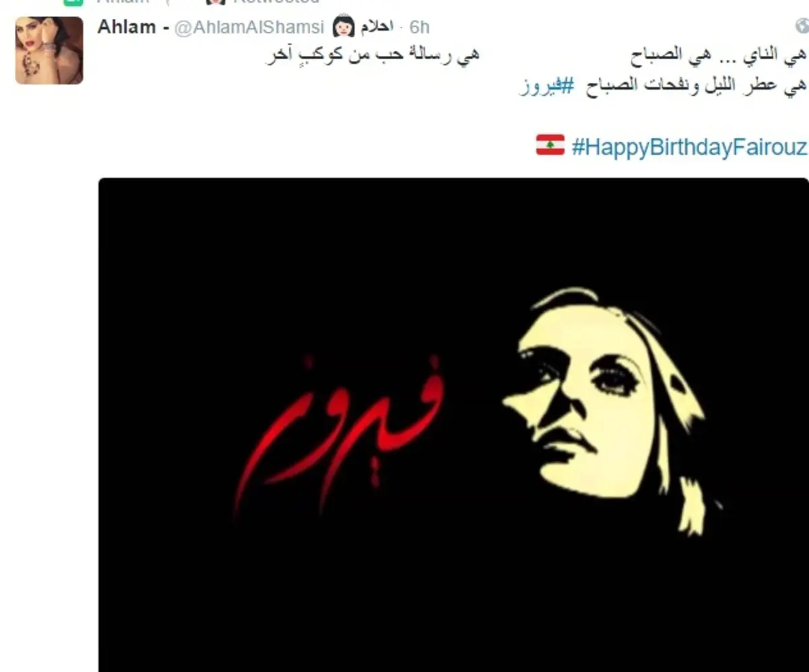This screenshot has height=672, width=809.
Task: Open the @AhlamAlShamsi handle link
Action: point(250,27)
